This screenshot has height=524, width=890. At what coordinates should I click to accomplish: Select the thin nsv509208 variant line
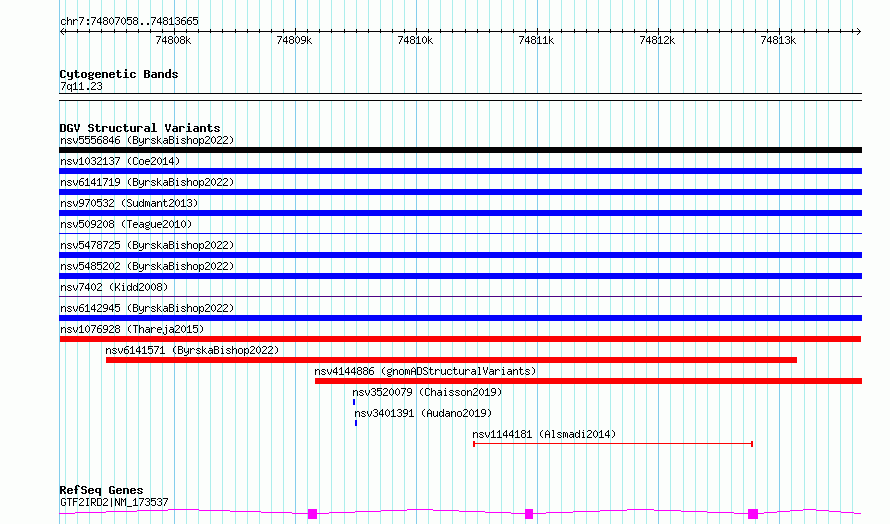[460, 233]
